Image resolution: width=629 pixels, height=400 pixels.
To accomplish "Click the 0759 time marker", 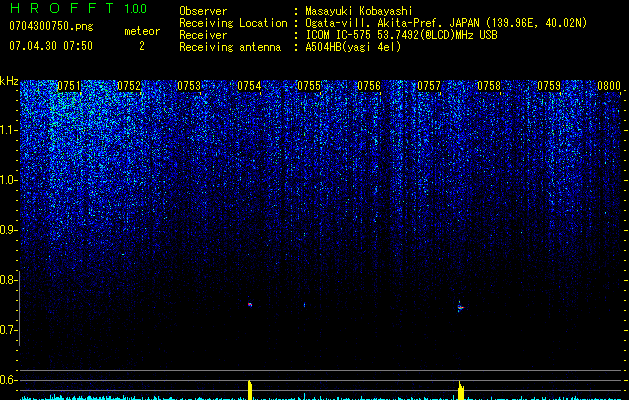I will (549, 86).
